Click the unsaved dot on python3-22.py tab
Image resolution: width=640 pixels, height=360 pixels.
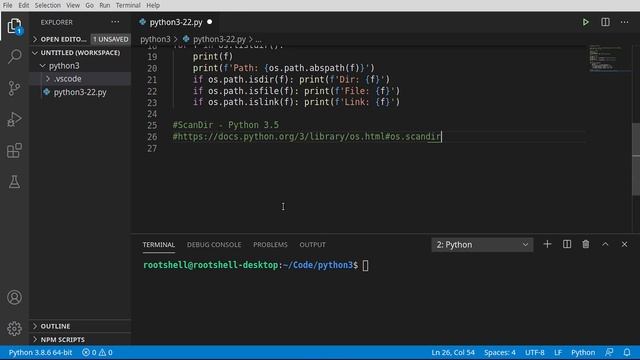(209, 22)
